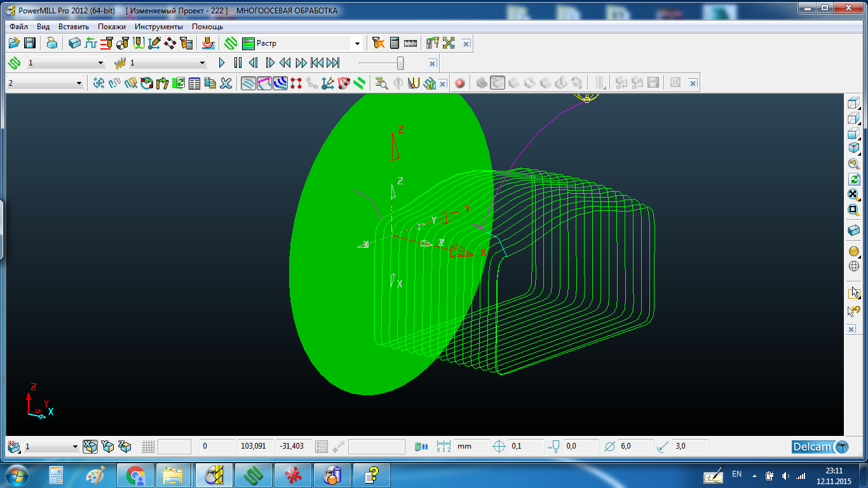This screenshot has height=488, width=868.
Task: Open the Вид menu
Action: pyautogui.click(x=43, y=27)
